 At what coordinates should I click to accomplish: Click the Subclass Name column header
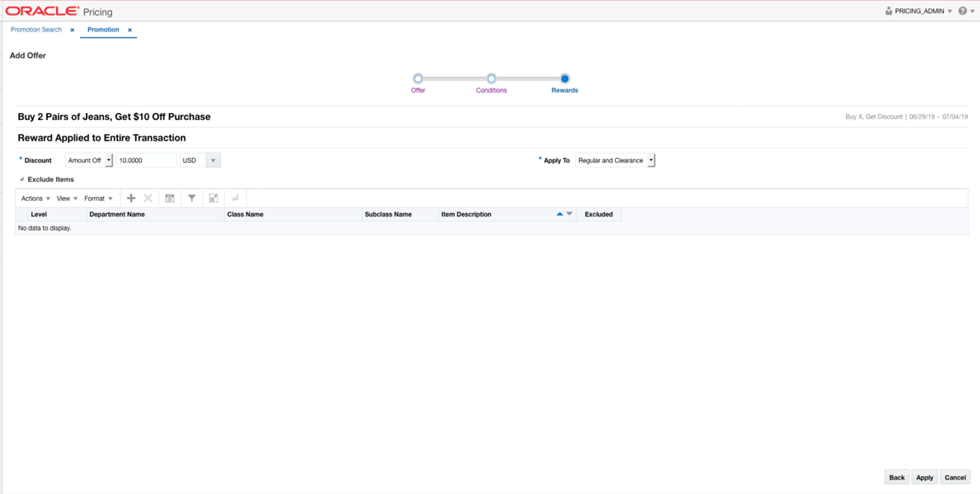(x=400, y=214)
